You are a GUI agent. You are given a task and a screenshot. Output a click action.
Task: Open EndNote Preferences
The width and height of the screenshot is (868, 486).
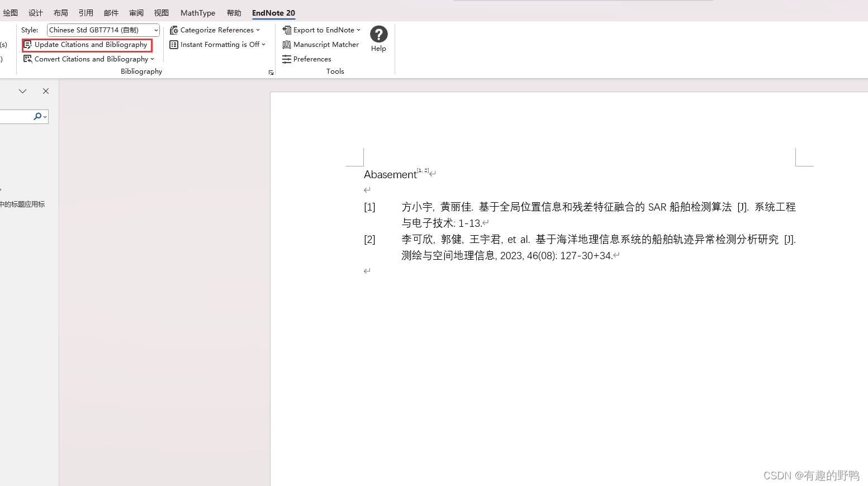point(307,59)
